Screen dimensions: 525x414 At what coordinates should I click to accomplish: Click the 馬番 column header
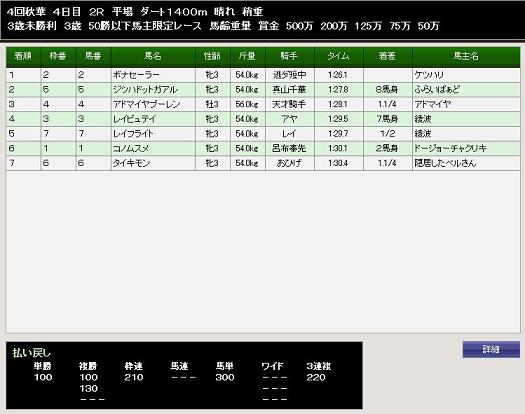click(x=93, y=56)
